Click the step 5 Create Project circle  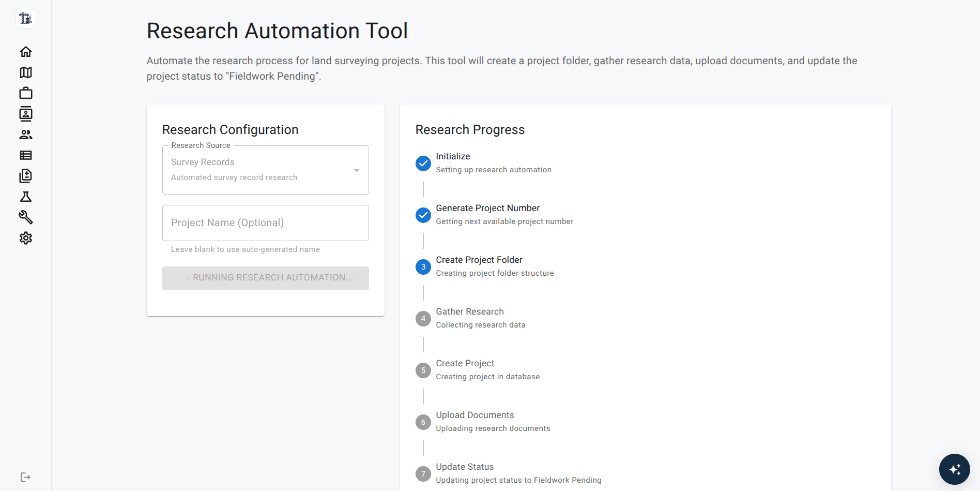(x=423, y=370)
